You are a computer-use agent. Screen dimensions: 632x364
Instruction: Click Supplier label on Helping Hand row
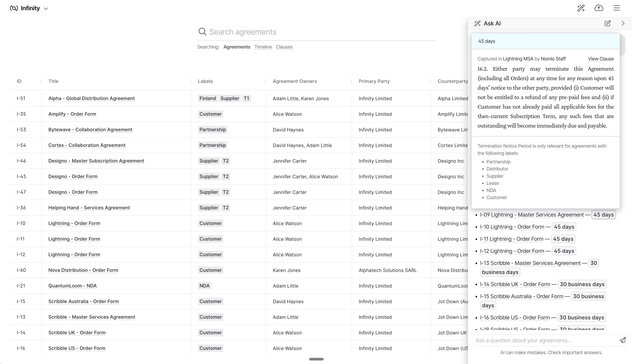209,207
